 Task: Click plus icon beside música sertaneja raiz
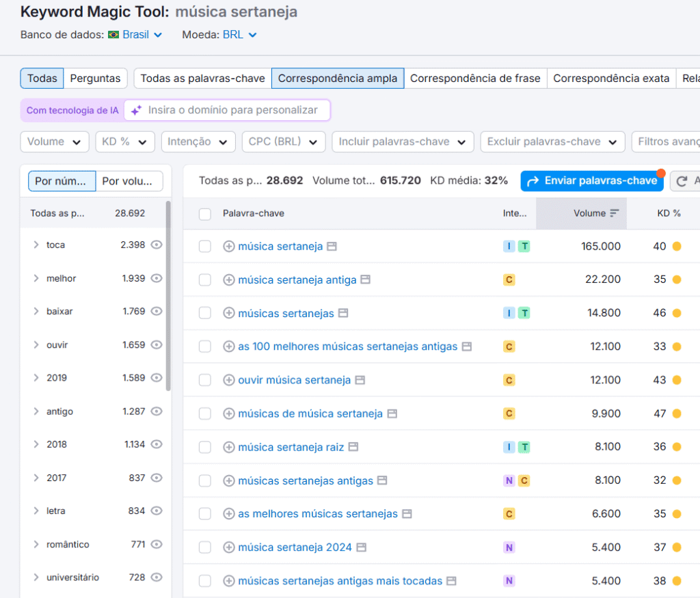(228, 447)
